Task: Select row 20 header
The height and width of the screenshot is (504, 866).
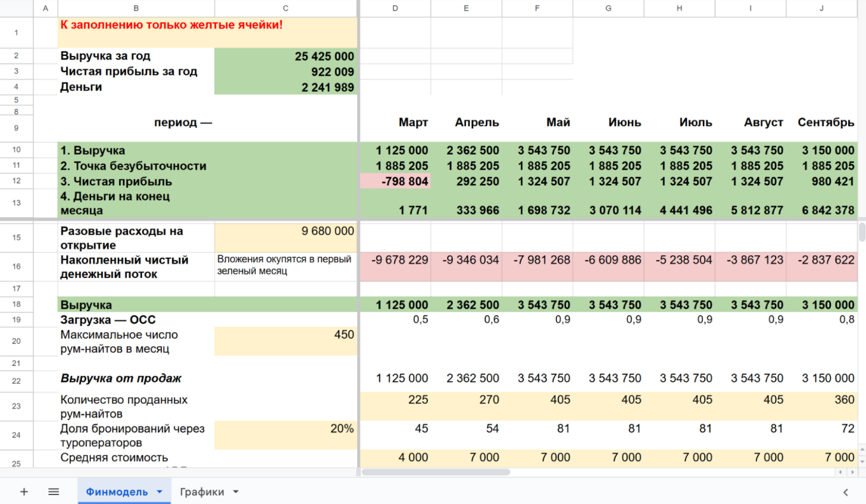Action: point(17,342)
